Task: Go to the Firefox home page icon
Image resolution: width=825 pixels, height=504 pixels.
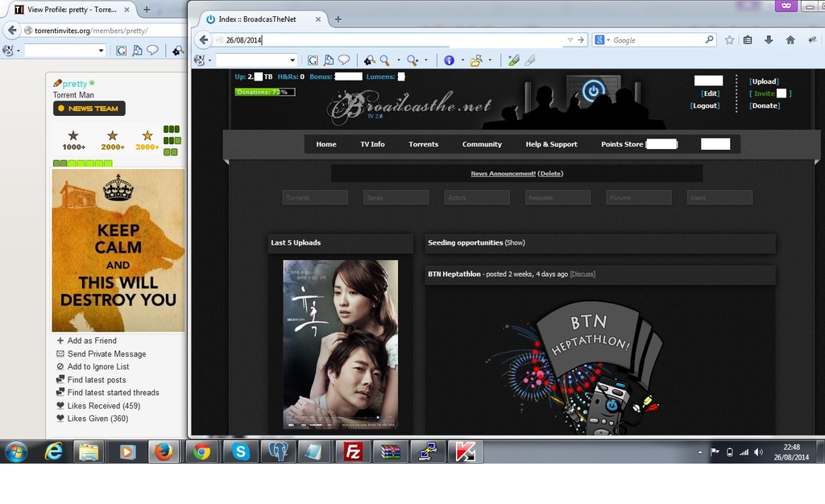Action: point(790,40)
